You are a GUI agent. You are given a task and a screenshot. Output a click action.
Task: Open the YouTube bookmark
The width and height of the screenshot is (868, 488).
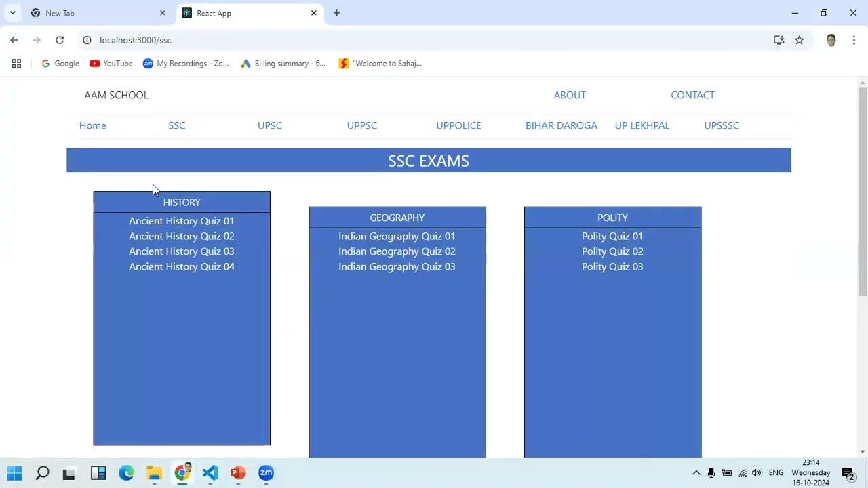pyautogui.click(x=111, y=64)
